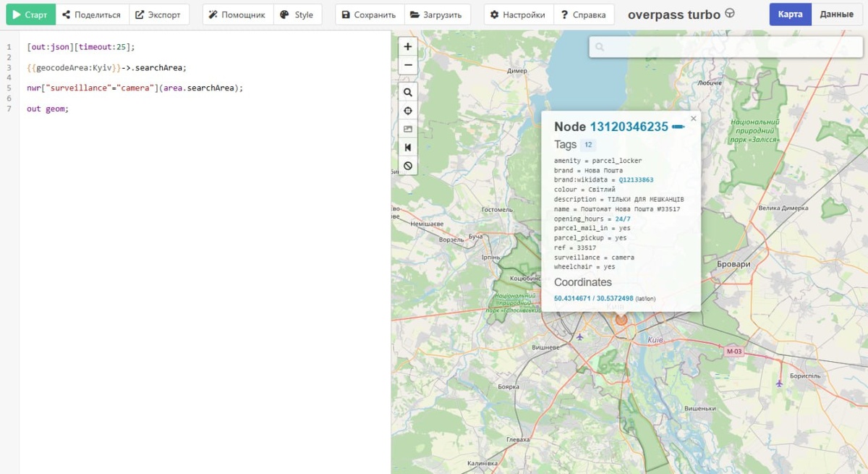Save query via Сохранить
Viewport: 868px width, 474px height.
(x=370, y=14)
